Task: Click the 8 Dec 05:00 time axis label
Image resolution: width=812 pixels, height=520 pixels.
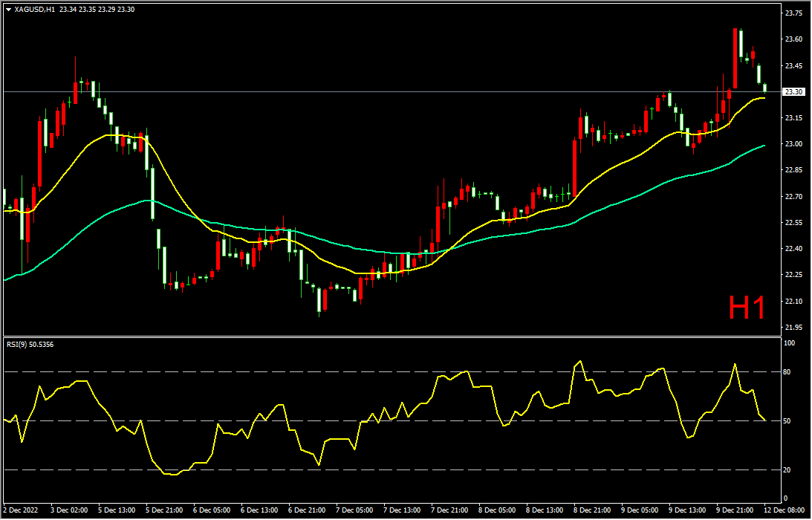Action: coord(498,510)
